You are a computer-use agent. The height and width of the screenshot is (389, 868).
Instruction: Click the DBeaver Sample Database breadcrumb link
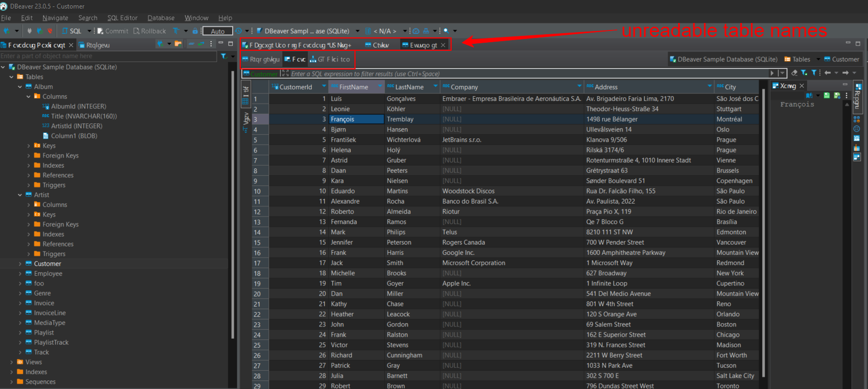click(x=723, y=59)
